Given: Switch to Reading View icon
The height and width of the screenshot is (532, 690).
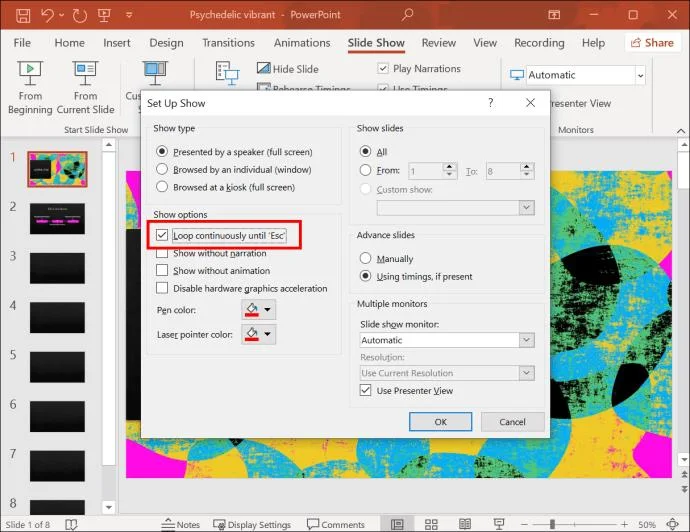Looking at the screenshot, I should [465, 524].
